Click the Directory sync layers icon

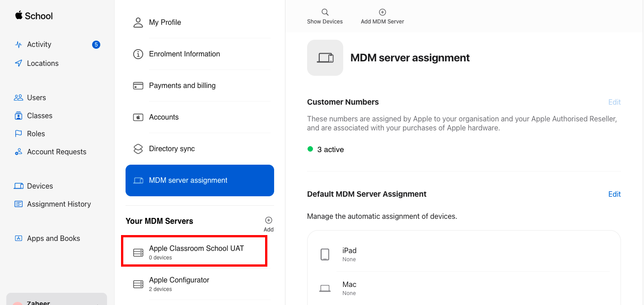(138, 149)
